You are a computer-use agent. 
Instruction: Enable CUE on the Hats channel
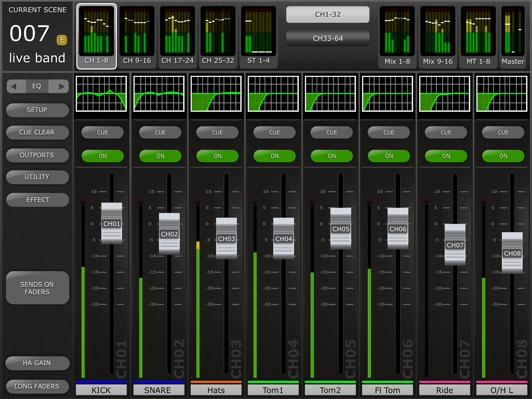pyautogui.click(x=217, y=133)
